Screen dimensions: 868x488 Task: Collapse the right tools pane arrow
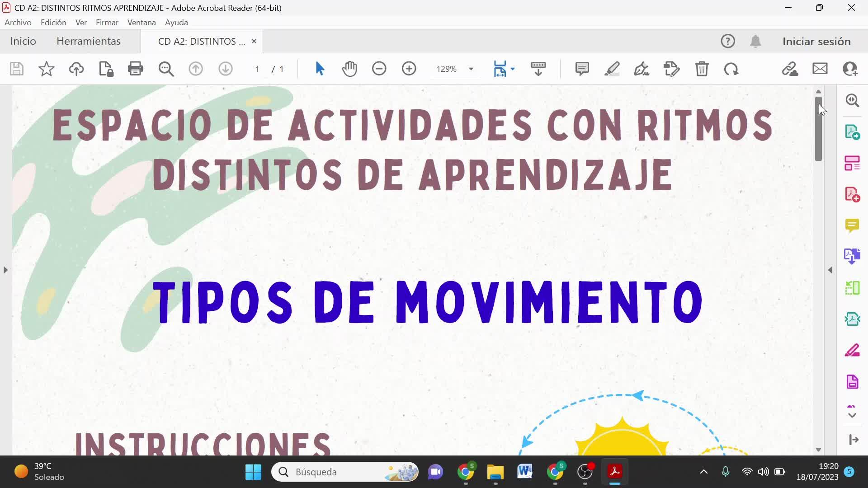(x=830, y=270)
